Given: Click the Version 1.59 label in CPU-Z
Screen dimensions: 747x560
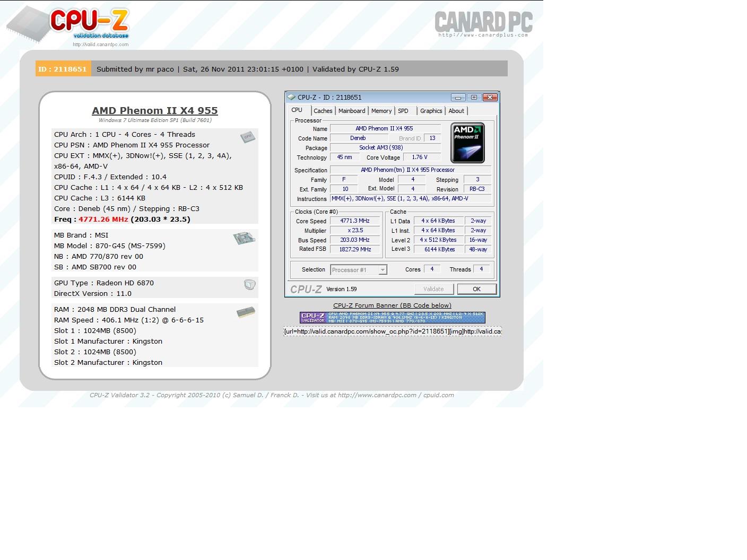Looking at the screenshot, I should point(341,289).
